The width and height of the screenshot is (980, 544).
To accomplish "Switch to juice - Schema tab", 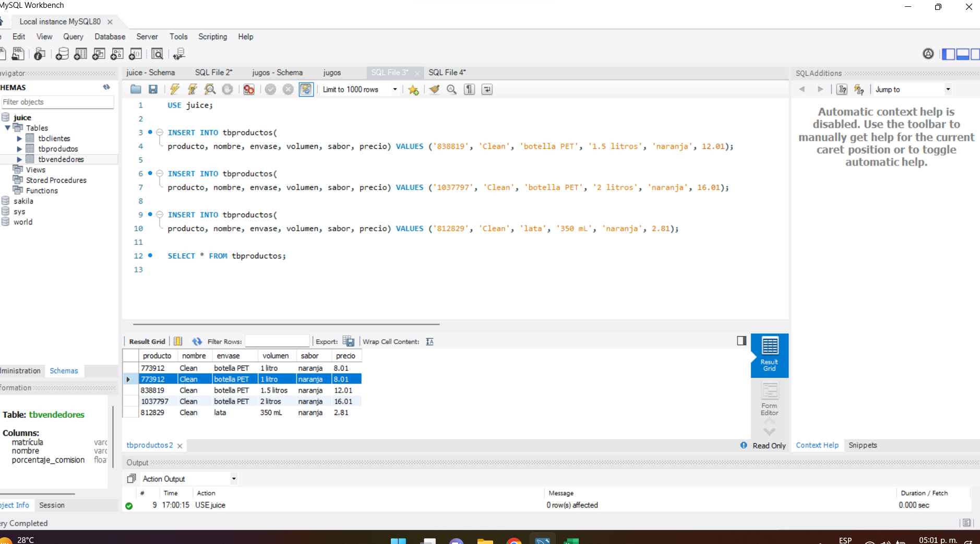I will [150, 73].
